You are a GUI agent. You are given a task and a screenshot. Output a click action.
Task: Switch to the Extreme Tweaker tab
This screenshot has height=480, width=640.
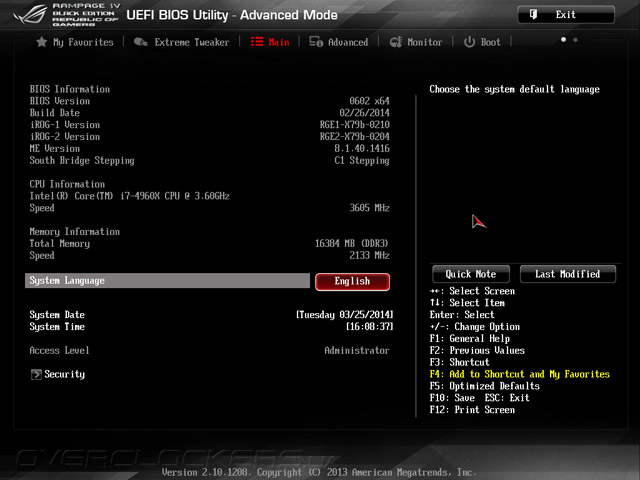[191, 42]
